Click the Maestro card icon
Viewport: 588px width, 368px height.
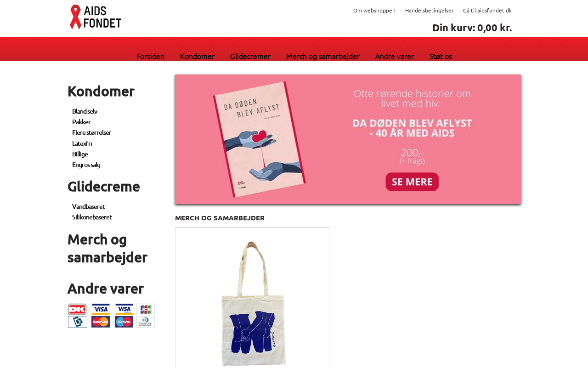(124, 322)
